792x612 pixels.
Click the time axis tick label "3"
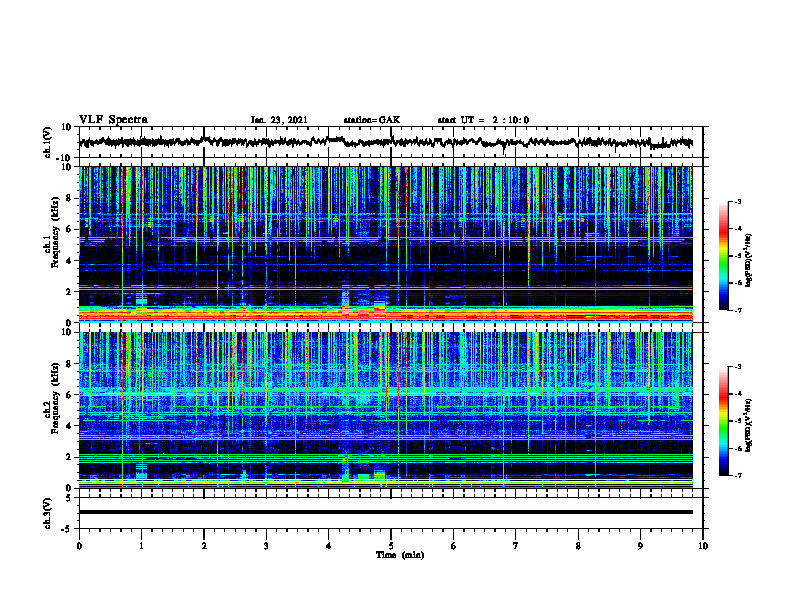click(266, 546)
